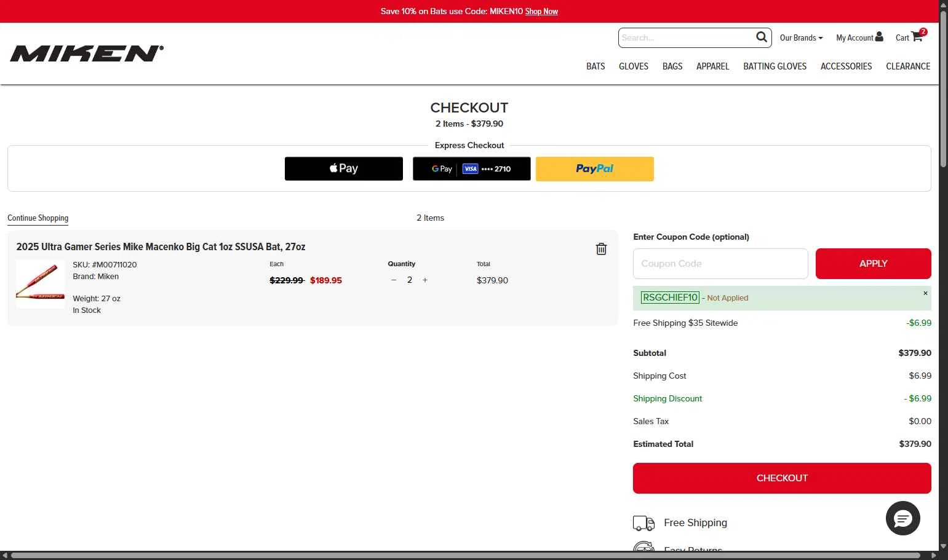Dismiss the RSGCHIEF10 coupon notice

point(925,293)
